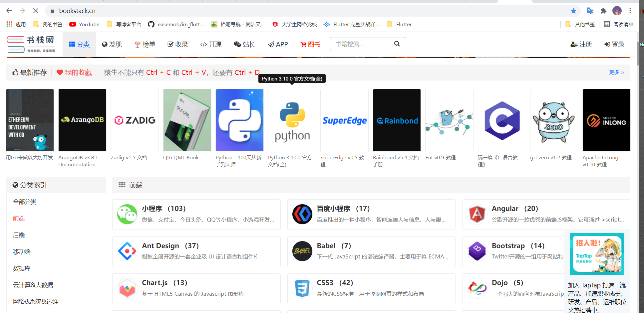The image size is (644, 313).
Task: Open the ArangoDB book cover thumbnail
Action: pyautogui.click(x=82, y=120)
